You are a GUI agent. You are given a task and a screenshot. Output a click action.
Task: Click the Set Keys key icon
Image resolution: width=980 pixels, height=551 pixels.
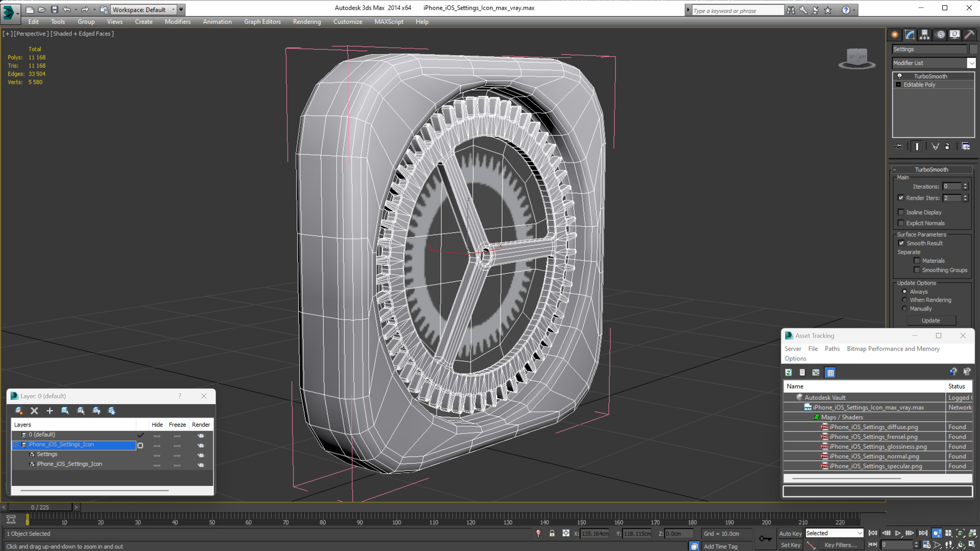tap(765, 538)
